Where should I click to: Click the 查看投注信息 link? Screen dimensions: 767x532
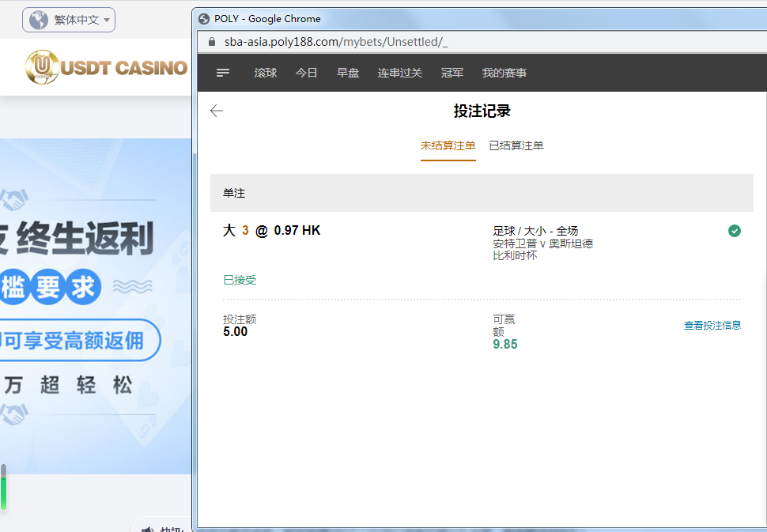click(x=712, y=325)
